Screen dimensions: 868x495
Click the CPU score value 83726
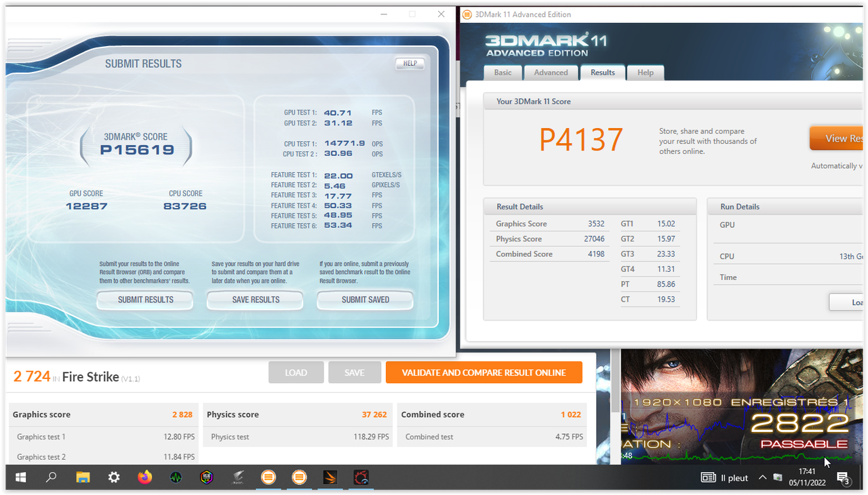[x=185, y=206]
